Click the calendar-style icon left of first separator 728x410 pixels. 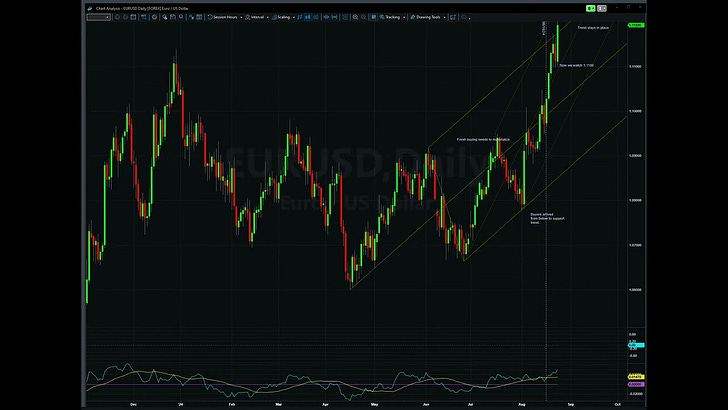[133, 17]
